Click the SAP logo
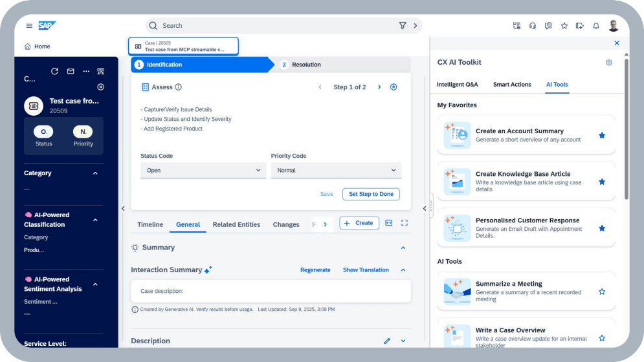The height and width of the screenshot is (362, 644). (x=47, y=25)
